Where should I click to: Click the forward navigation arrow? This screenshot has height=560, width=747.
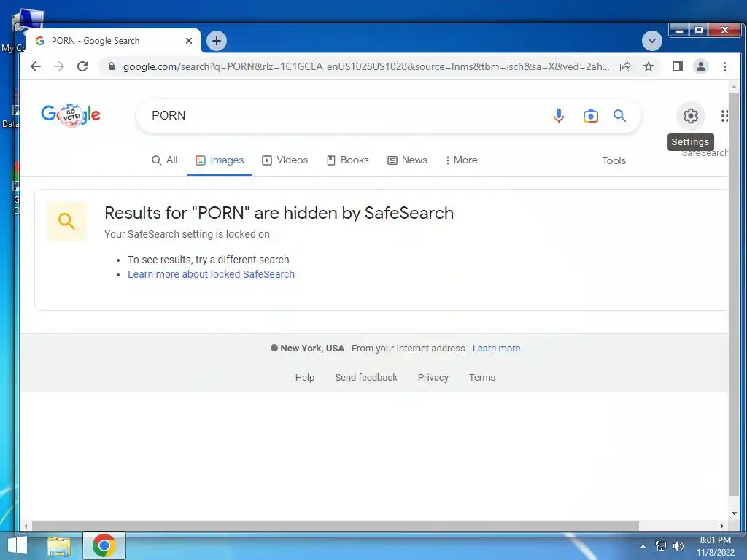point(59,66)
